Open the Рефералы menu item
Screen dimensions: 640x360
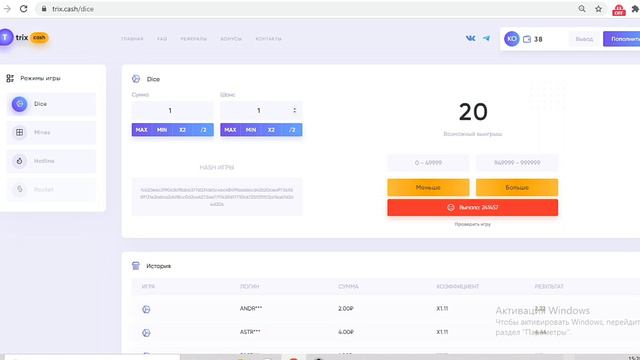(x=194, y=39)
